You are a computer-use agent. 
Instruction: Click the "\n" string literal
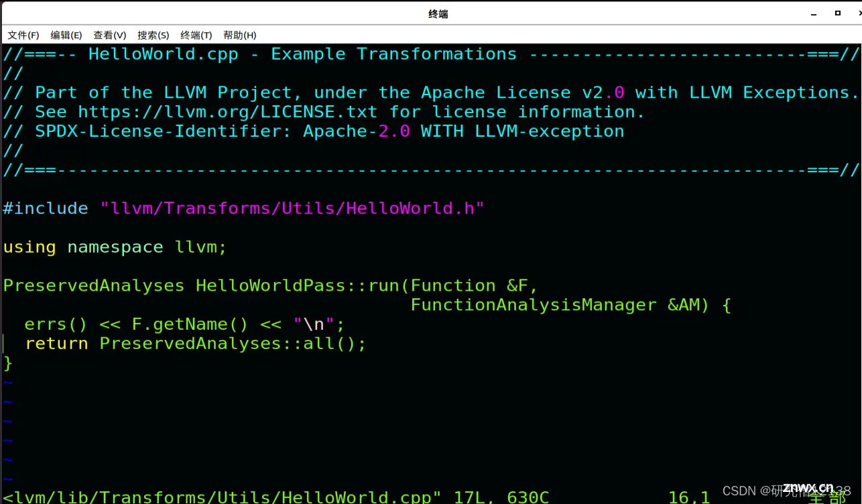[x=314, y=324]
